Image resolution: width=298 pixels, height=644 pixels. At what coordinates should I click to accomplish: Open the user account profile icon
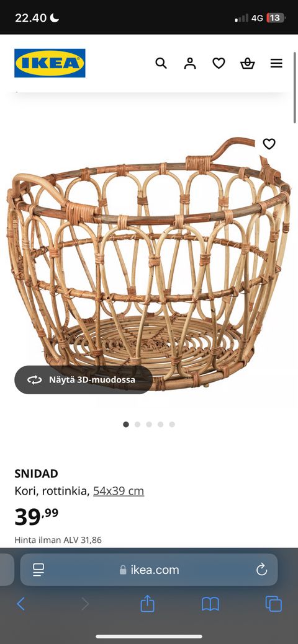pos(190,63)
